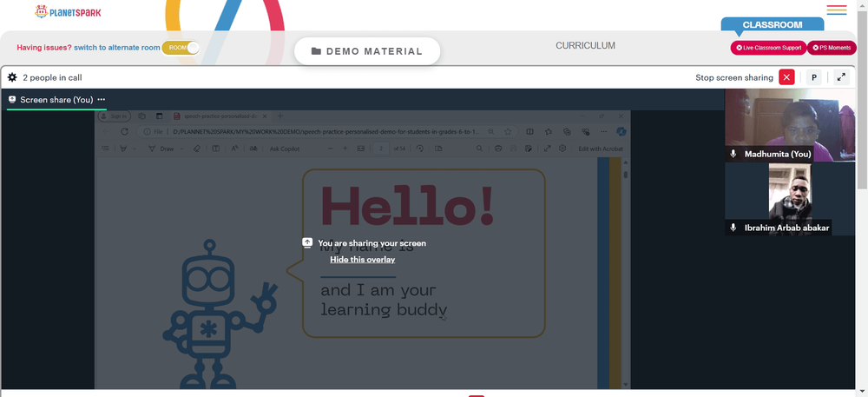The width and height of the screenshot is (868, 397).
Task: Open the call settings gear icon
Action: pyautogui.click(x=12, y=77)
